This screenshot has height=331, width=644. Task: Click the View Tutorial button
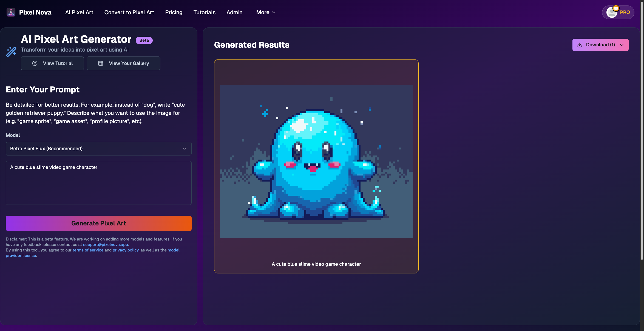coord(52,63)
